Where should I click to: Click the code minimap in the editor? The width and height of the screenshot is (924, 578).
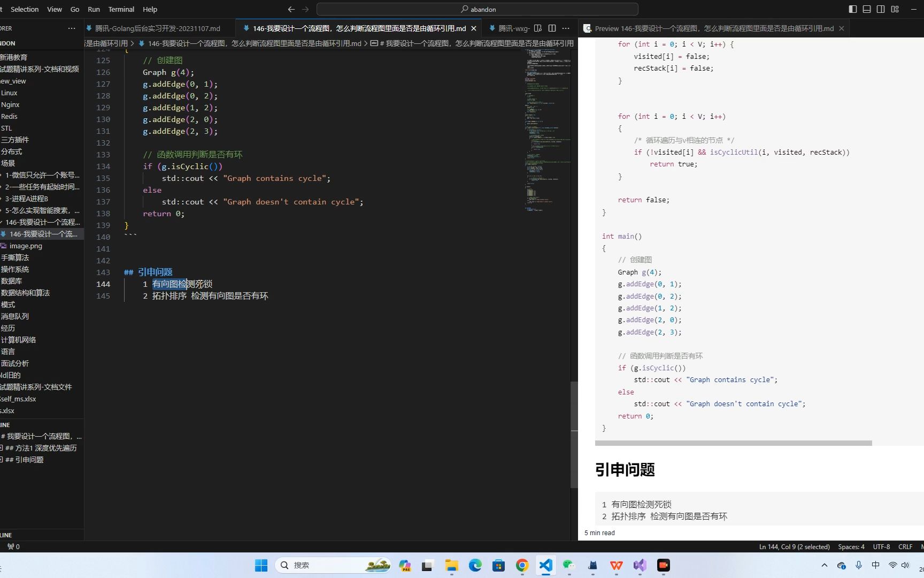[548, 130]
